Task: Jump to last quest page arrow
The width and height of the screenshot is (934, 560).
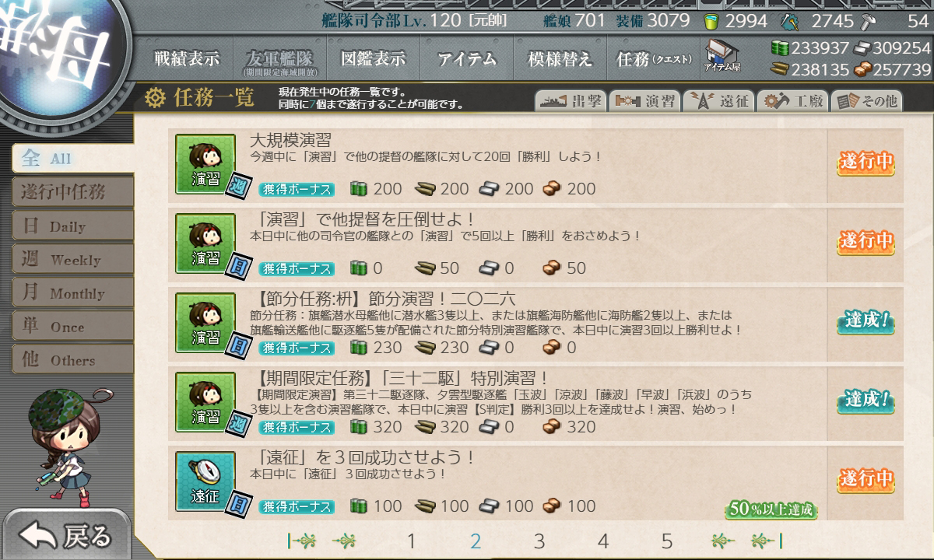Action: (x=767, y=541)
